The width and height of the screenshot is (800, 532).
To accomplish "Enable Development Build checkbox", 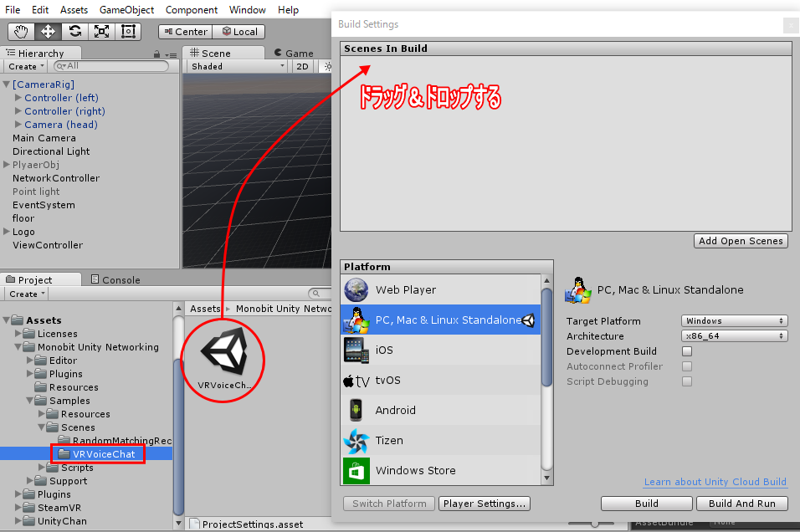I will click(x=687, y=351).
